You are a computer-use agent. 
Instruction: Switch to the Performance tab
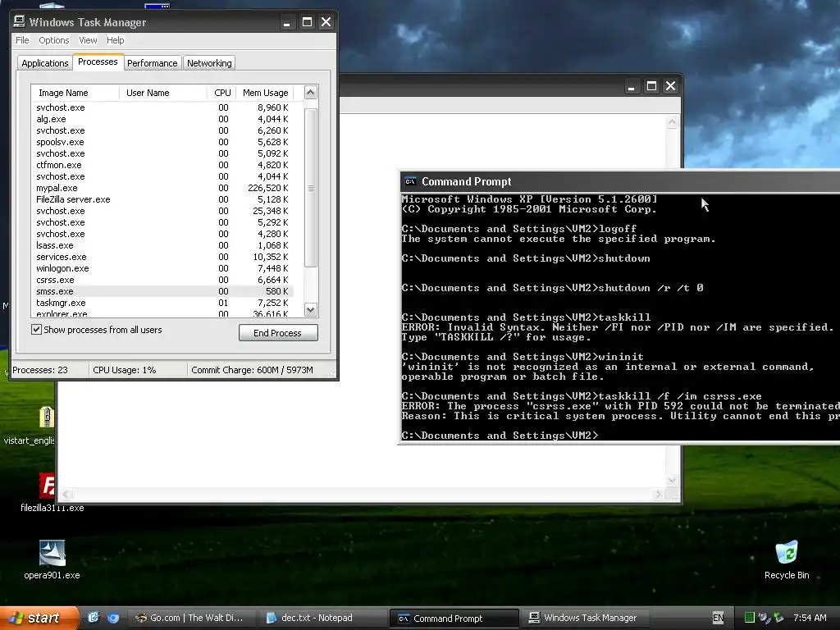(152, 63)
